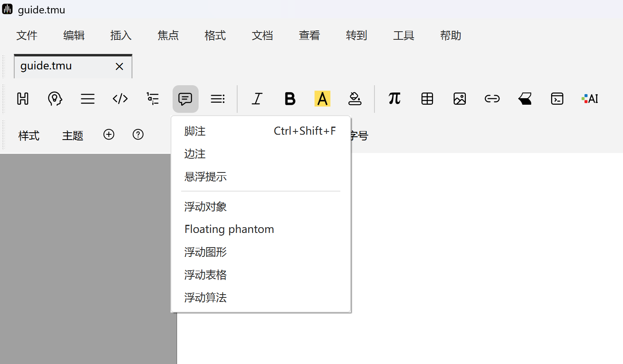Apply bold formatting with the B icon
The width and height of the screenshot is (623, 364).
[290, 99]
